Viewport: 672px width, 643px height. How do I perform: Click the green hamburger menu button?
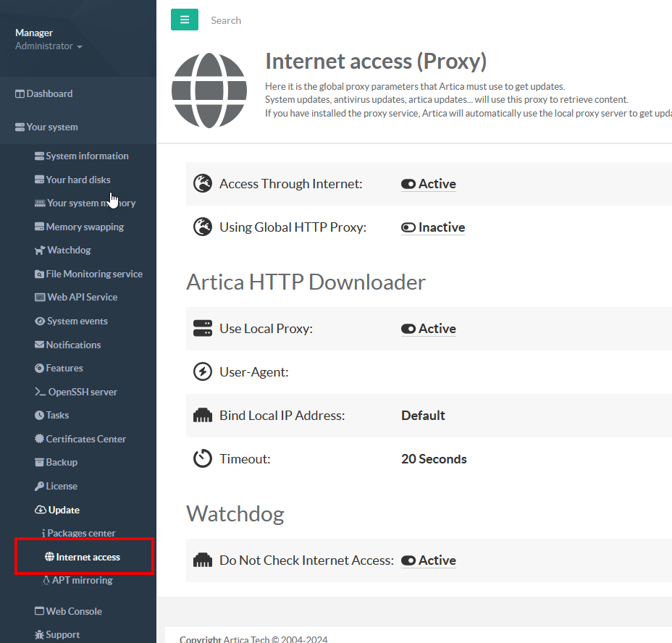click(184, 20)
